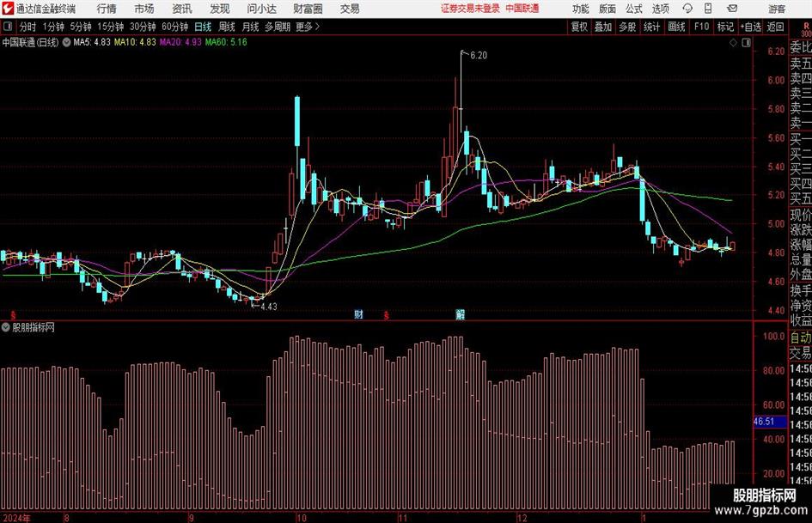Open the 交易 menu in the top bar
812x523 pixels.
[x=350, y=9]
